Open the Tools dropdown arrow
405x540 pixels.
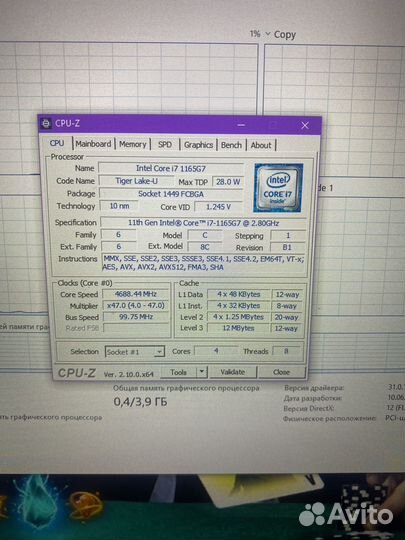pos(202,372)
